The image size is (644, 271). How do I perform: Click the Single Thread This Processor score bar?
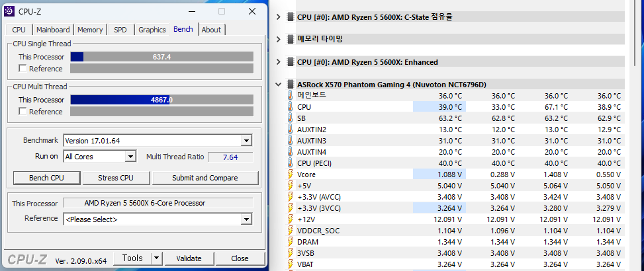click(x=161, y=57)
